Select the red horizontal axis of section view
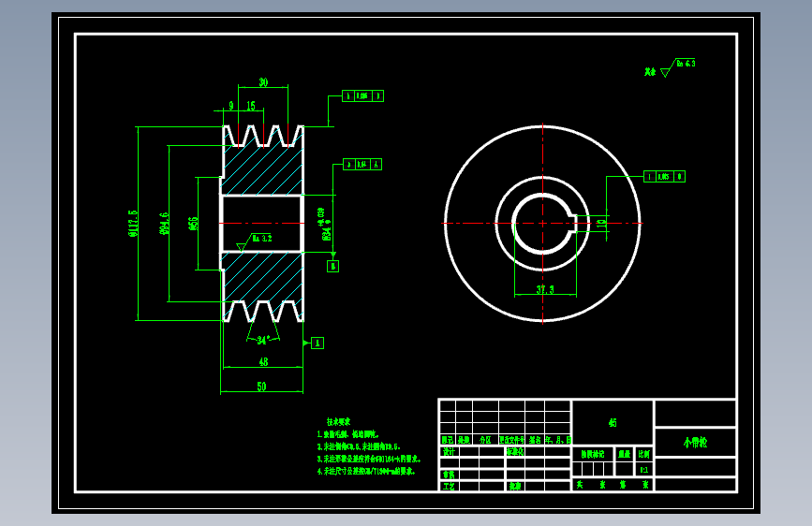The width and height of the screenshot is (812, 526). click(x=261, y=223)
